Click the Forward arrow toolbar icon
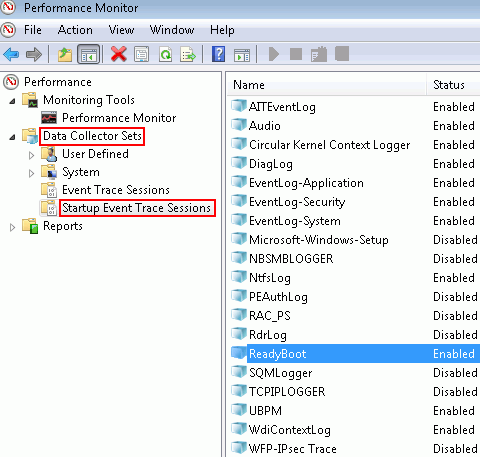This screenshot has height=457, width=480. click(34, 54)
